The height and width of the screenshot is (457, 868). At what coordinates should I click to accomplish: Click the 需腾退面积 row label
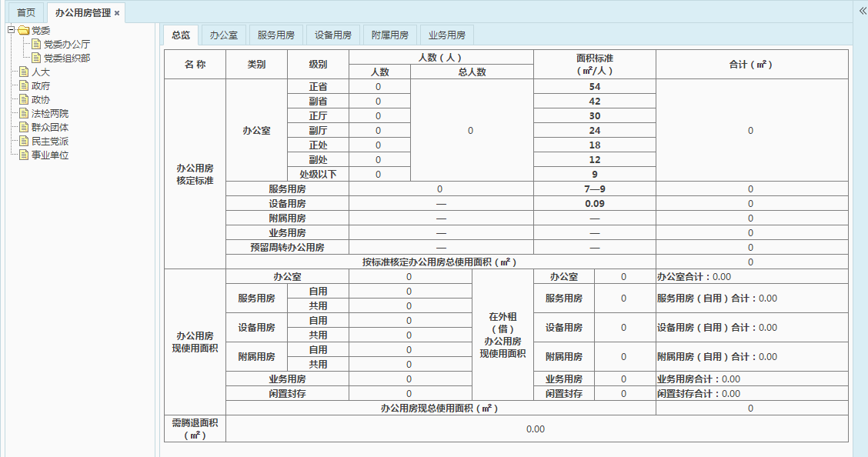point(195,429)
